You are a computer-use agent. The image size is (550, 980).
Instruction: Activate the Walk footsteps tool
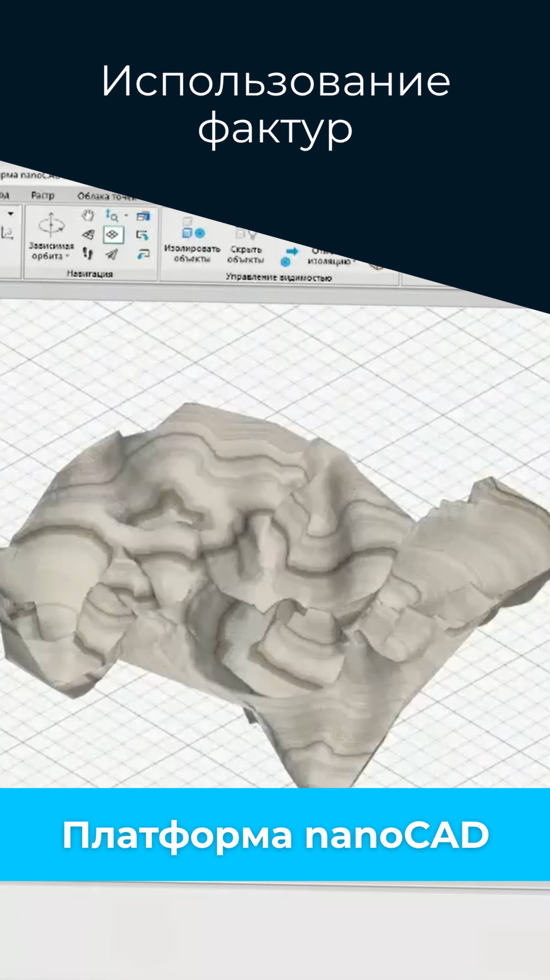(x=88, y=253)
